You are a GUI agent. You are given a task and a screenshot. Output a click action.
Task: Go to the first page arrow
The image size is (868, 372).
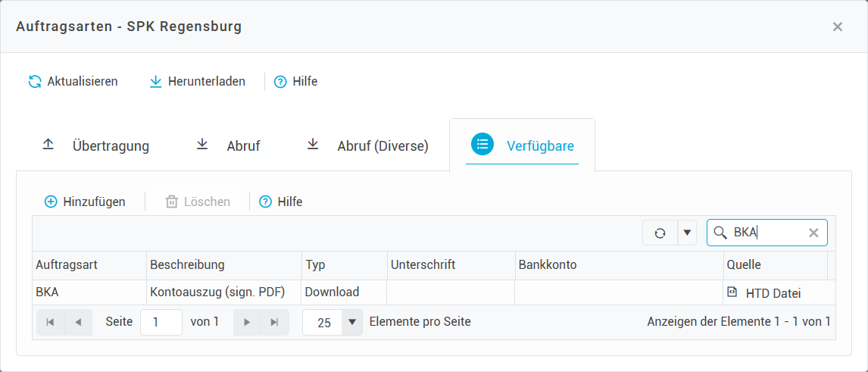50,322
